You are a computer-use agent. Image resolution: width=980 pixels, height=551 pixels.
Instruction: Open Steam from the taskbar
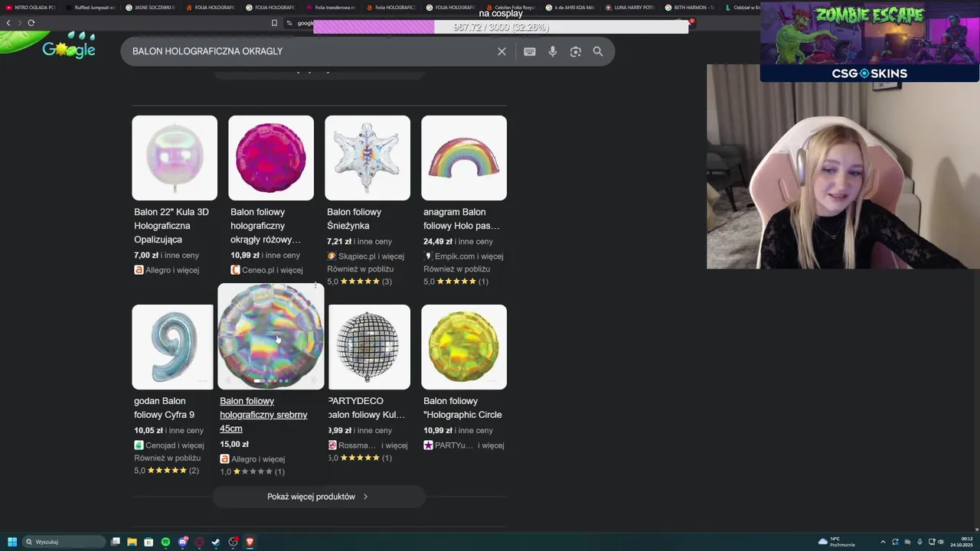tap(216, 542)
